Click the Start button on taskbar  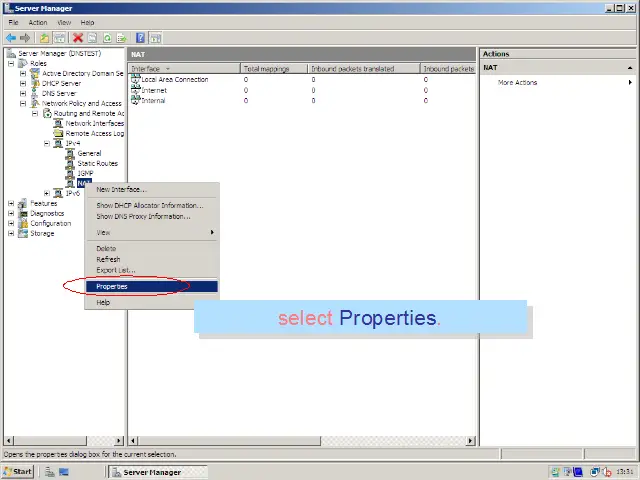(18, 471)
